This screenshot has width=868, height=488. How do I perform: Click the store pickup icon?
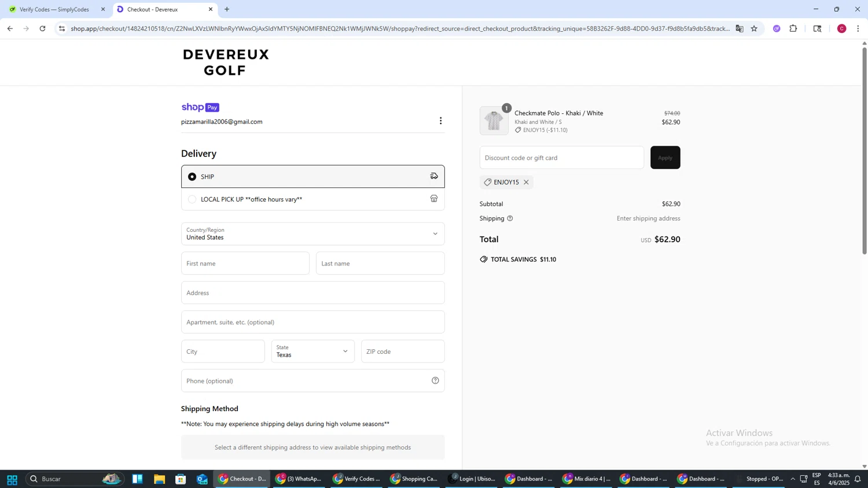[x=434, y=199]
